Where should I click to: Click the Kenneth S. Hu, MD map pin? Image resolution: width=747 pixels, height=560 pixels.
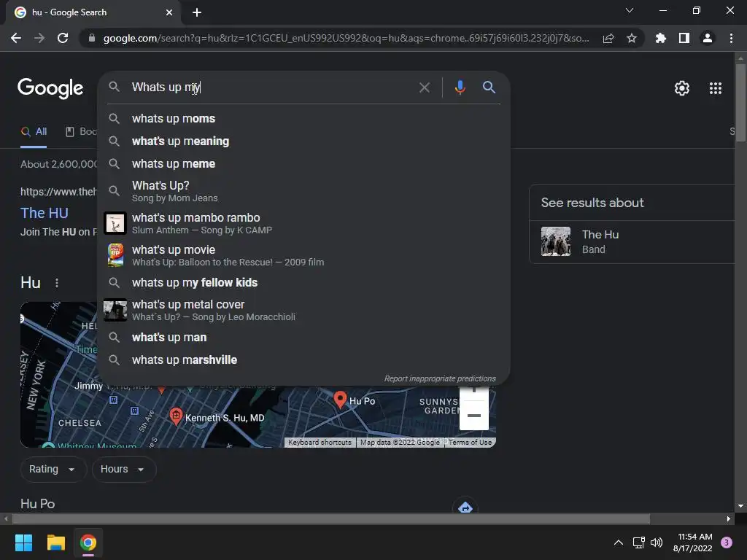(x=176, y=416)
